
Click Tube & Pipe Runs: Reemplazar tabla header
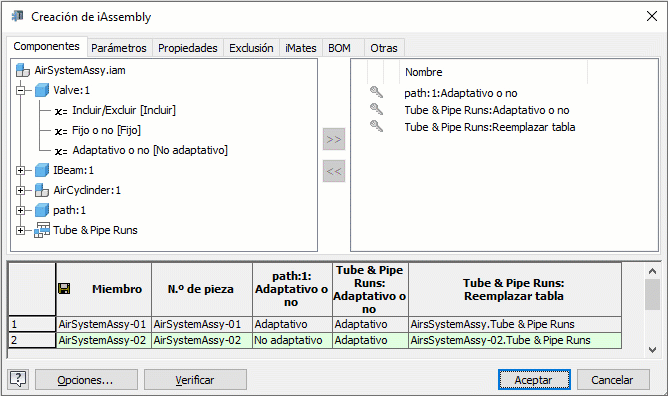(x=515, y=289)
